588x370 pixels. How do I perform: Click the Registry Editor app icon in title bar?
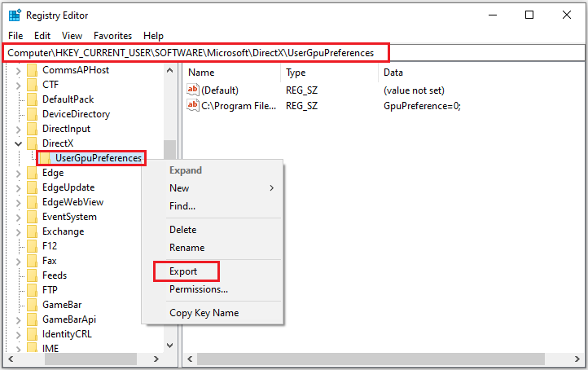click(15, 15)
